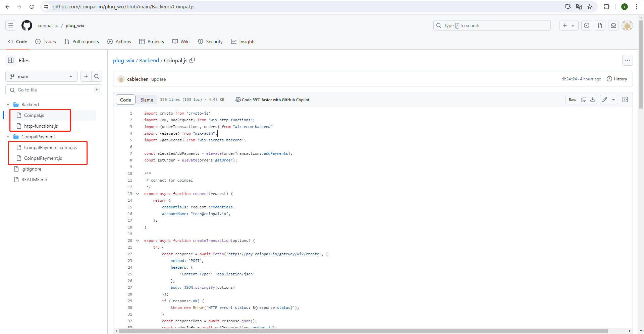
Task: Go to Backend breadcrumb link
Action: [x=149, y=60]
